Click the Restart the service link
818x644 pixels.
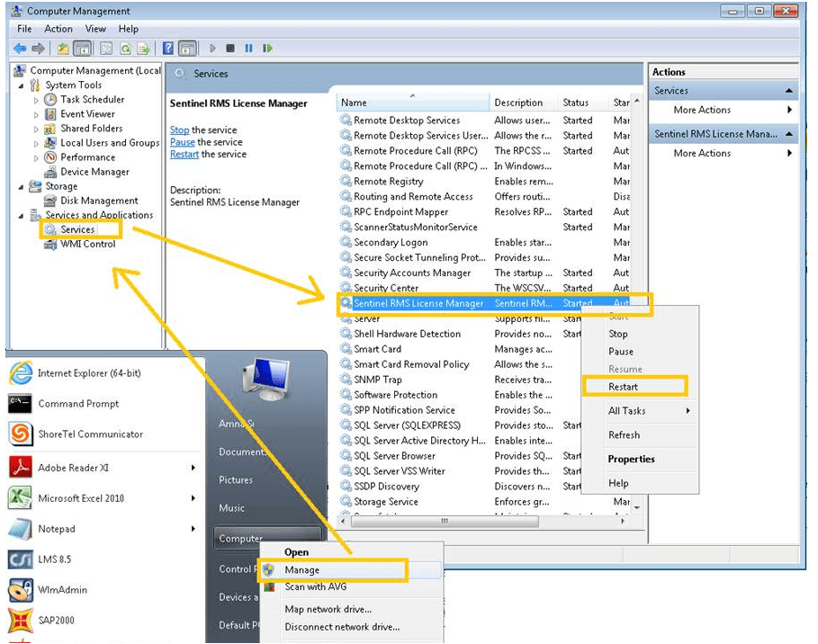184,155
